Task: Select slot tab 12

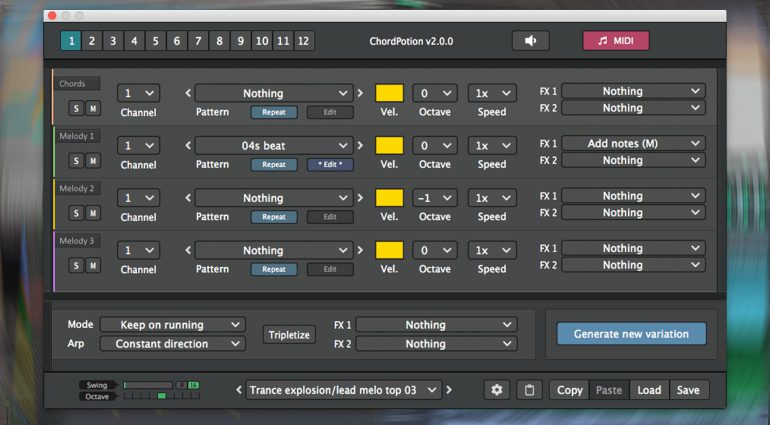Action: pos(303,41)
